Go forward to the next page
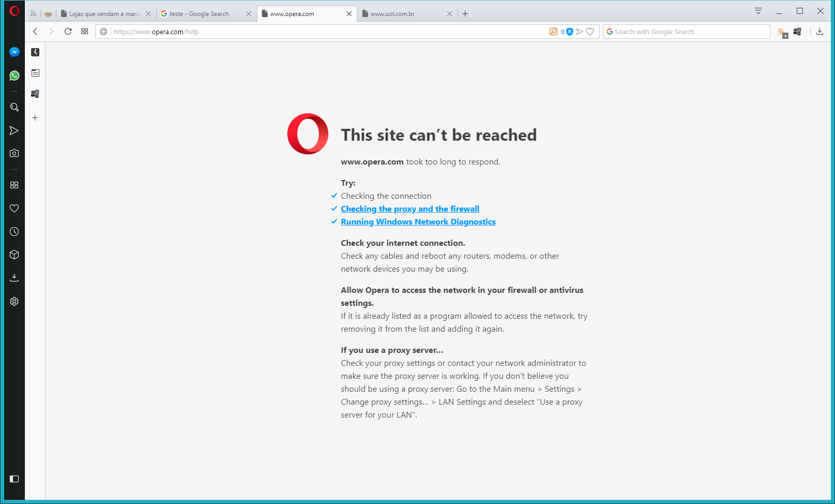The width and height of the screenshot is (835, 504). (51, 32)
